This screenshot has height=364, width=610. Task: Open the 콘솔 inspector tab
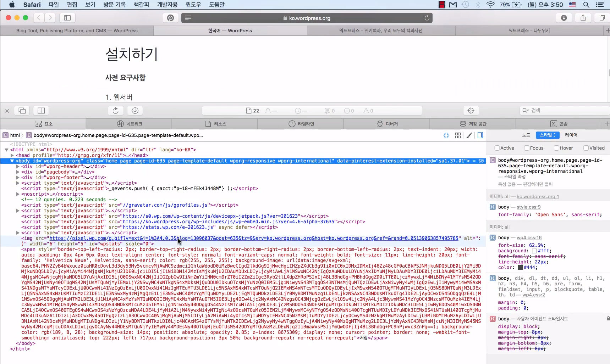coord(559,124)
